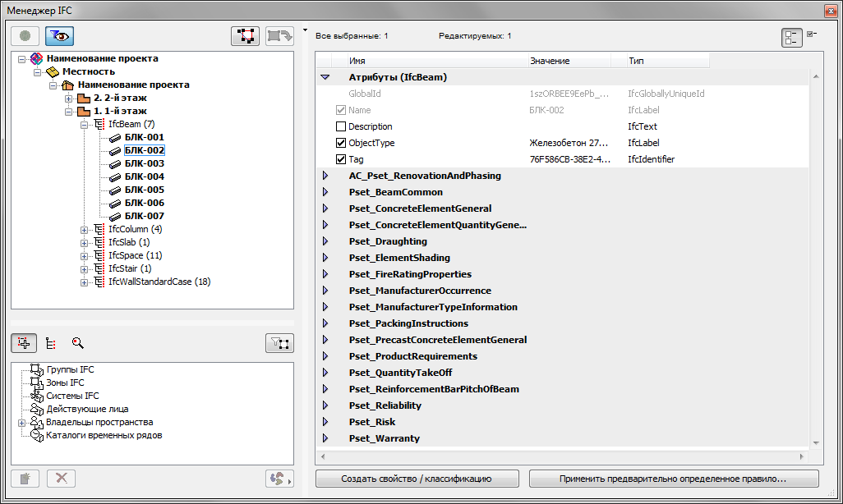Expand the IfcWallStandardCase (18) node
The width and height of the screenshot is (843, 504).
pyautogui.click(x=85, y=282)
